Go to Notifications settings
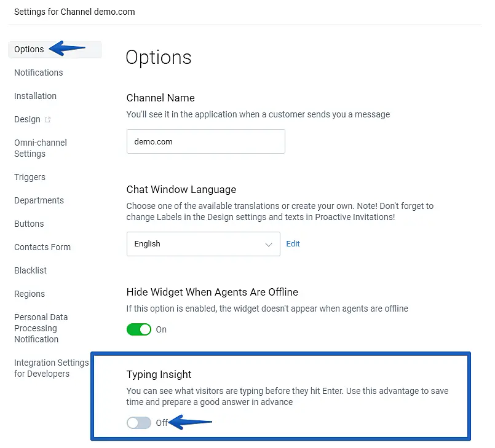This screenshot has width=495, height=448. pyautogui.click(x=38, y=73)
